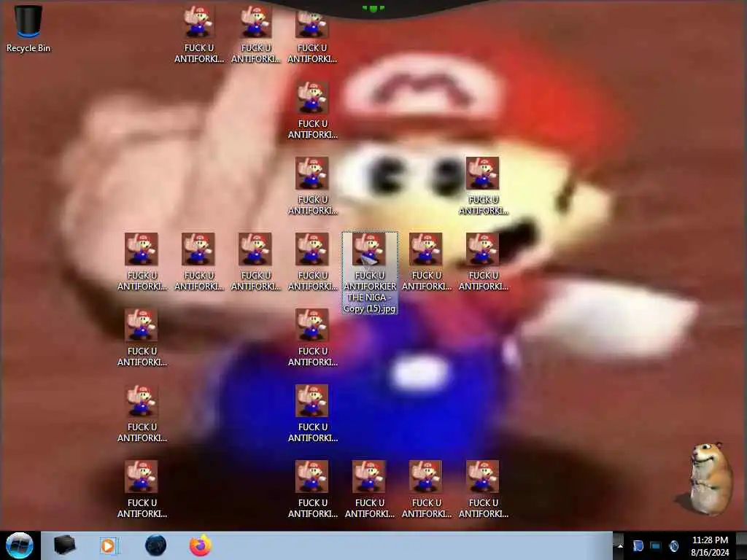
Task: Open the clock showing 11:28 PM
Action: click(710, 546)
